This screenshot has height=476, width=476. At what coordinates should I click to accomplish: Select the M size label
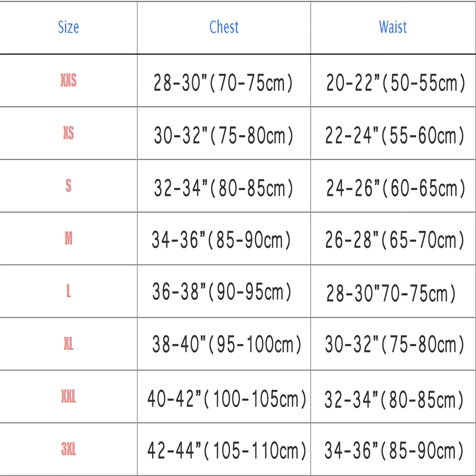(69, 238)
